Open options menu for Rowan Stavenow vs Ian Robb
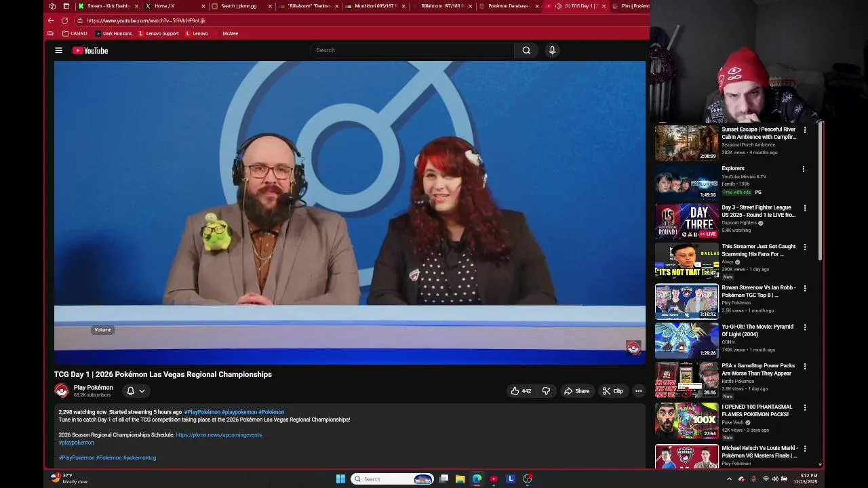Viewport: 868px width, 488px height. 805,288
